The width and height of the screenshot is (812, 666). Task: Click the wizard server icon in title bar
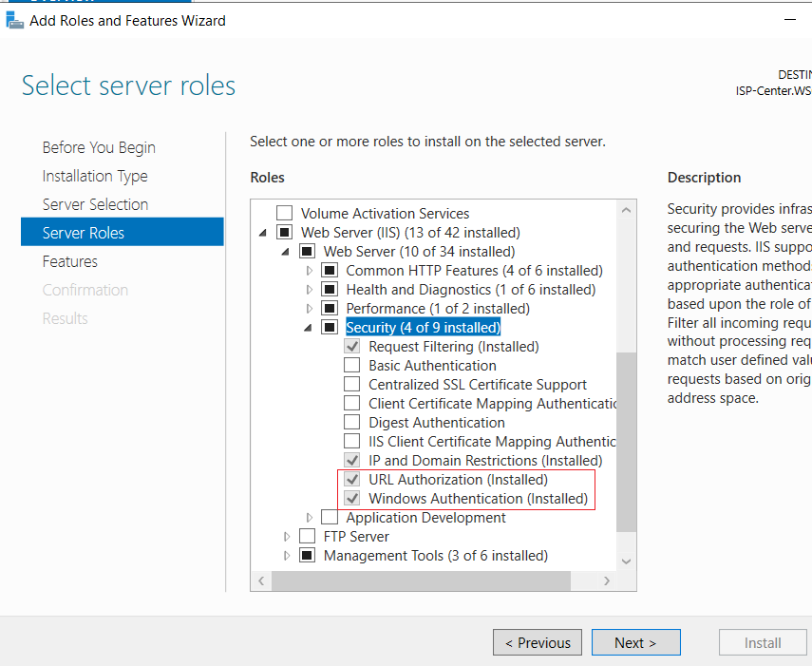coord(14,20)
